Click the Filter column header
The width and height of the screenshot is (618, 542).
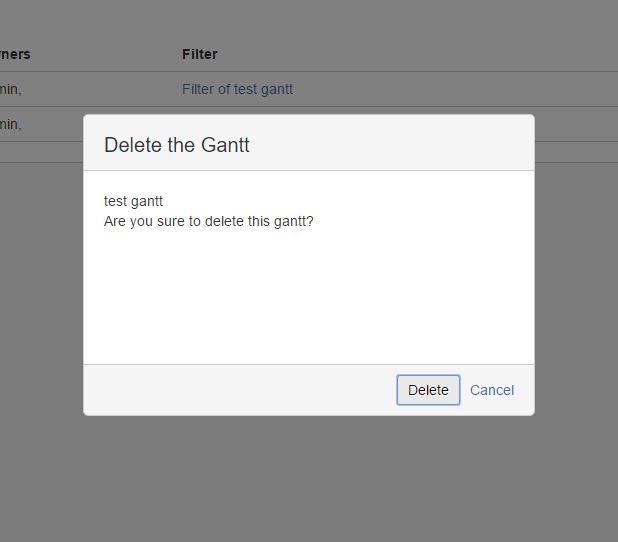199,54
